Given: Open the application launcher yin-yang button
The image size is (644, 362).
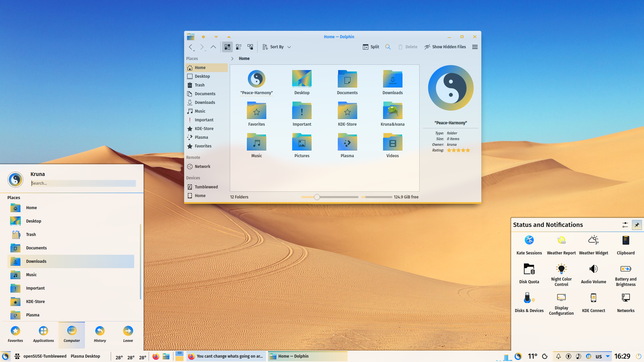Looking at the screenshot, I should tap(5, 356).
